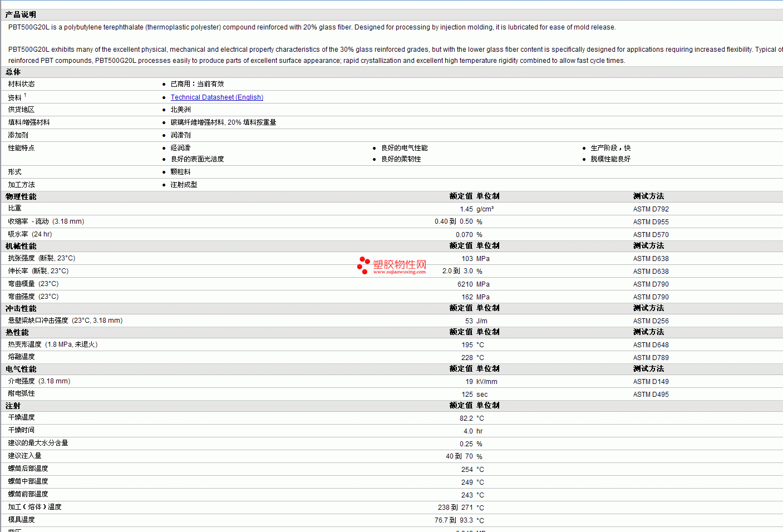This screenshot has width=783, height=532.
Task: Click the 干燥温度 row label
Action: tap(21, 417)
